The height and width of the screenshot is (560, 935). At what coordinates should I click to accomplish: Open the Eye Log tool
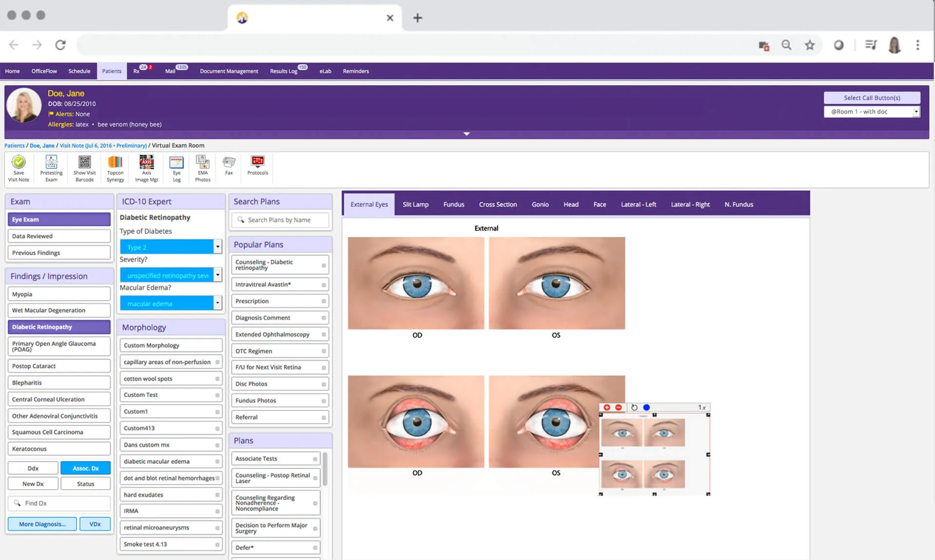tap(176, 168)
